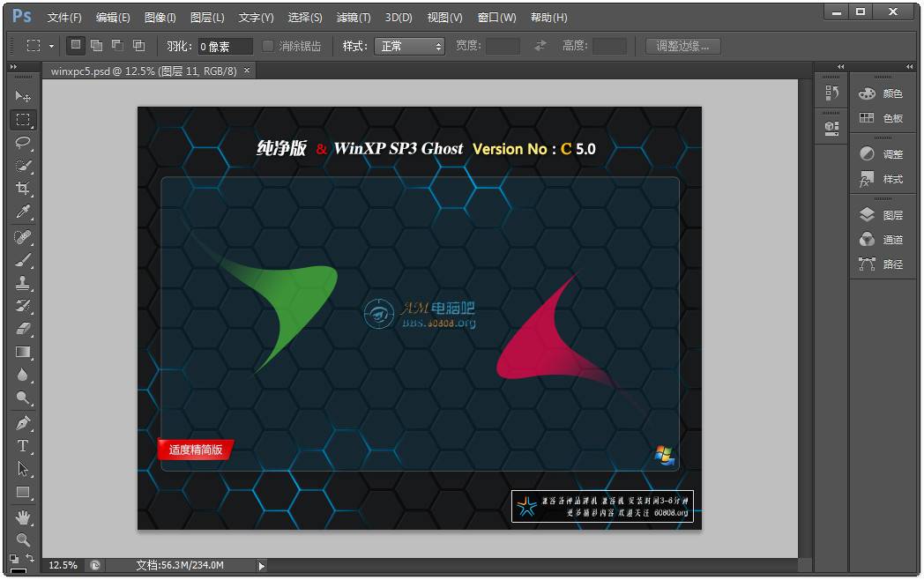This screenshot has height=580, width=924.
Task: Open the 图层 layers panel
Action: coord(882,214)
